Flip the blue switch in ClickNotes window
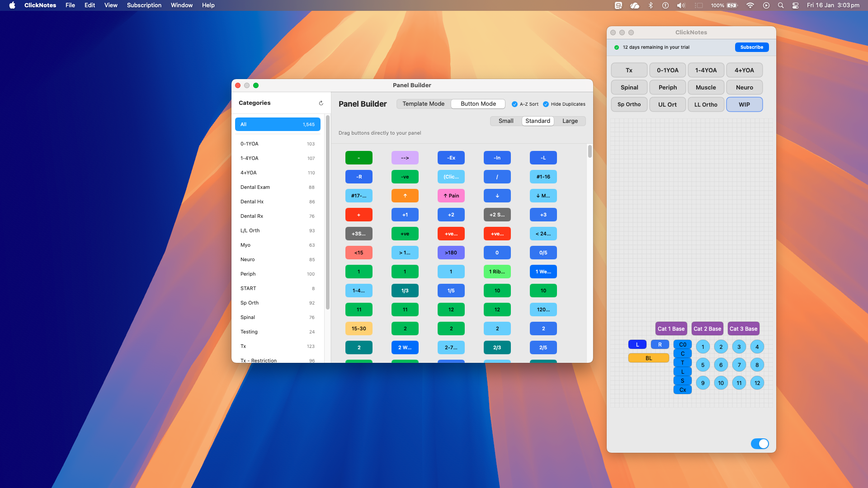This screenshot has height=488, width=868. (759, 444)
